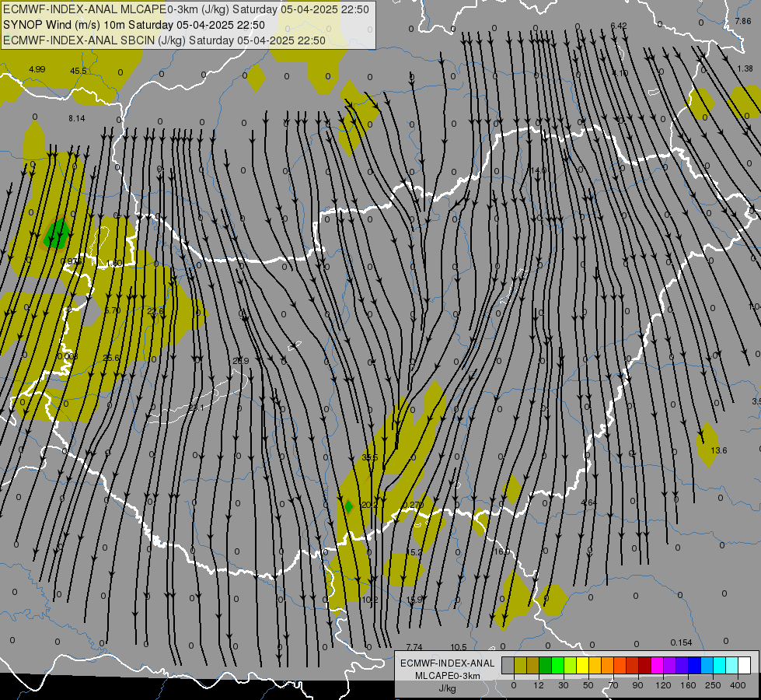Click the dark gold swatch left of the 12 tick
Image resolution: width=761 pixels, height=700 pixels.
533,666
